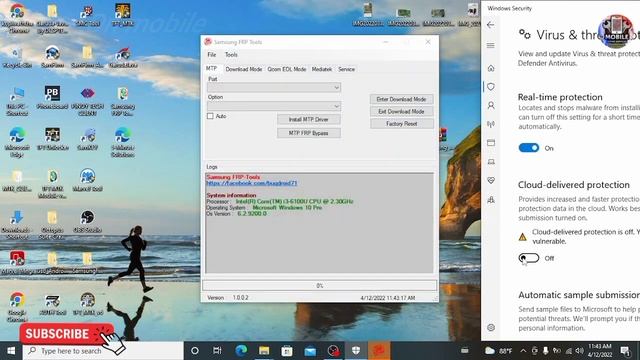Switch to Service tab
Screen dimensions: 640x360
click(346, 69)
